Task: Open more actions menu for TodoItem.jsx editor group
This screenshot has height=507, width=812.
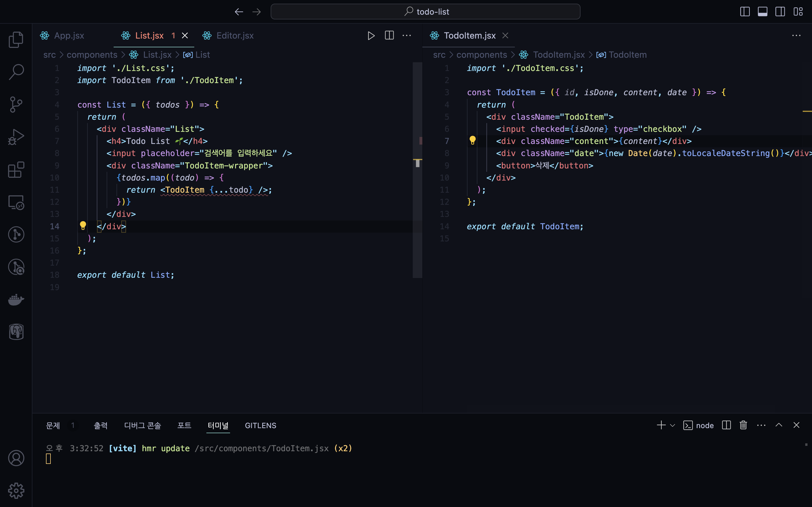Action: tap(796, 35)
